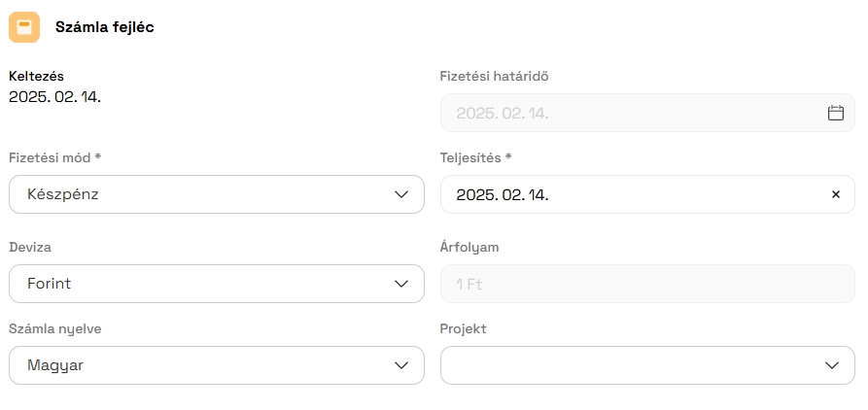The width and height of the screenshot is (868, 410).
Task: Click into the Teljesítés date input field
Action: pos(647,194)
